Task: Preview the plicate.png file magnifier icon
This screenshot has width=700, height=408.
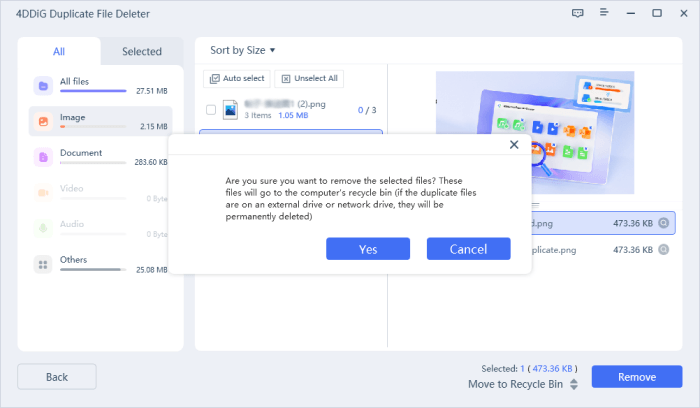Action: [x=664, y=250]
